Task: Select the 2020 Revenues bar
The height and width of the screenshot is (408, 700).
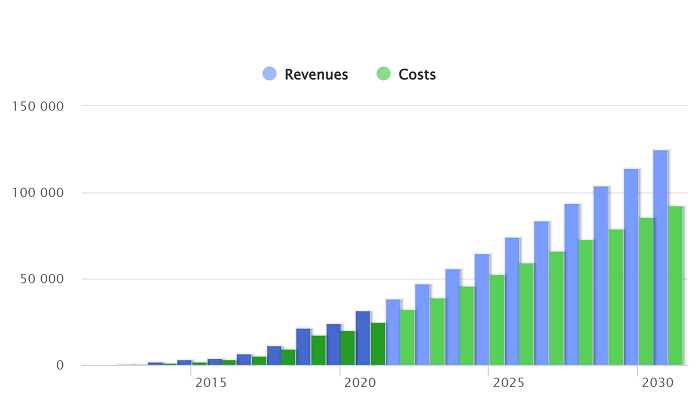Action: 333,345
